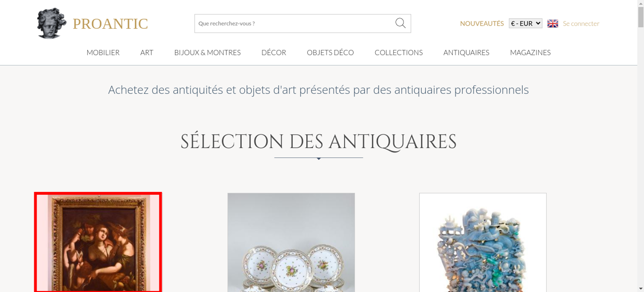Open the MOBILIER menu
This screenshot has width=644, height=292.
[x=103, y=52]
